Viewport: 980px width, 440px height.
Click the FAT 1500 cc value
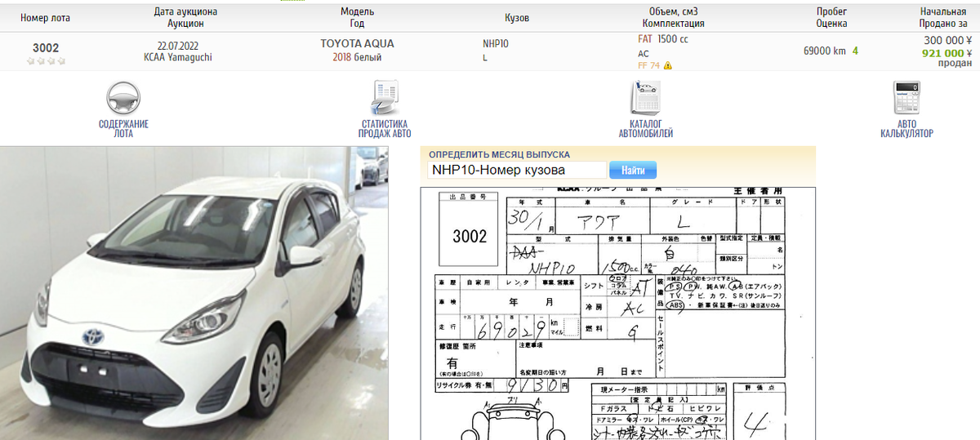pos(662,39)
